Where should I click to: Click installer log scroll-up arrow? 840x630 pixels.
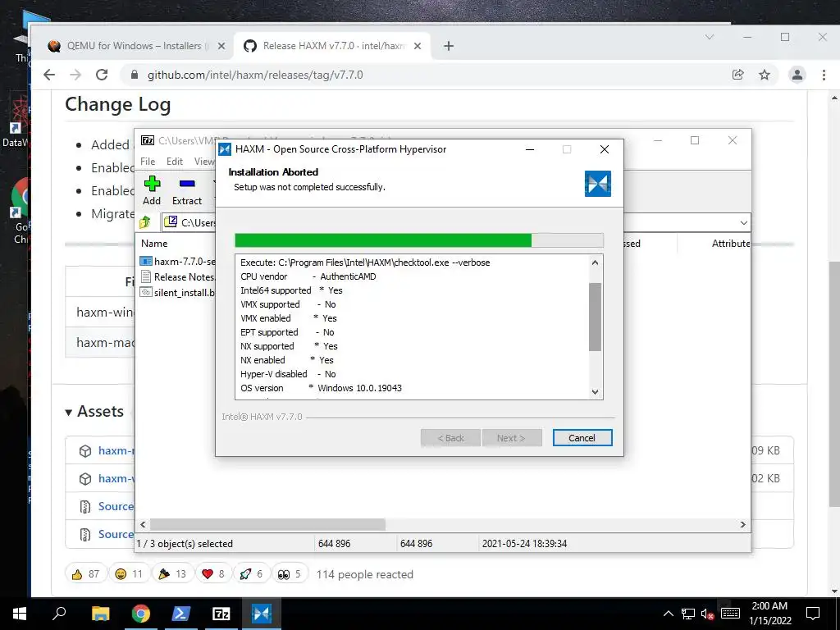point(595,262)
